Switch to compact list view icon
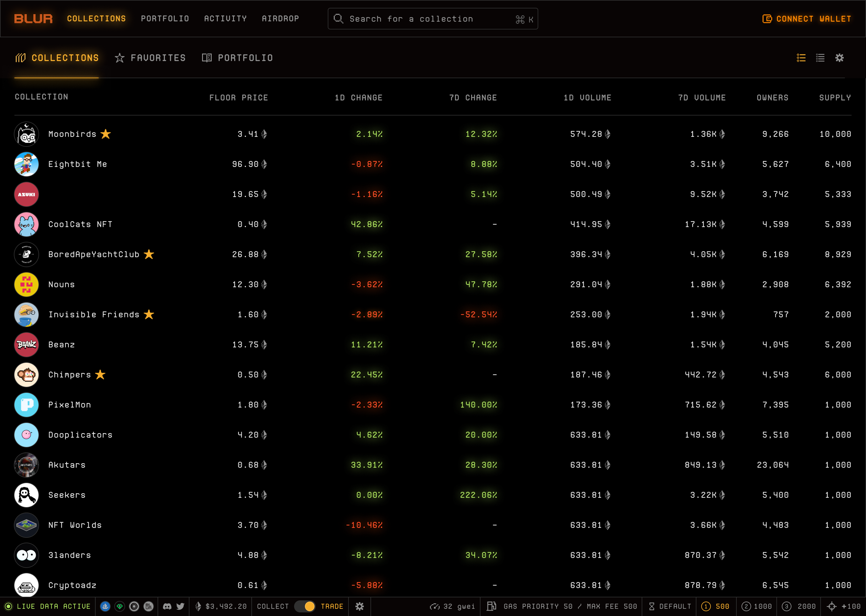Viewport: 866px width, 616px height. click(x=820, y=58)
